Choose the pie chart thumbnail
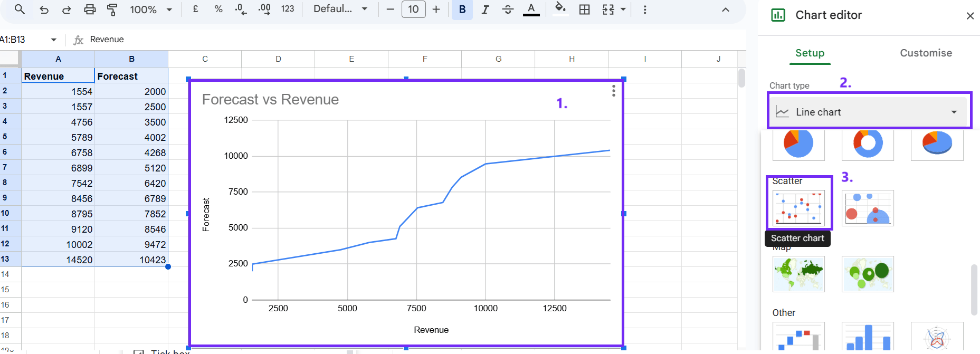Image resolution: width=980 pixels, height=354 pixels. (x=798, y=144)
